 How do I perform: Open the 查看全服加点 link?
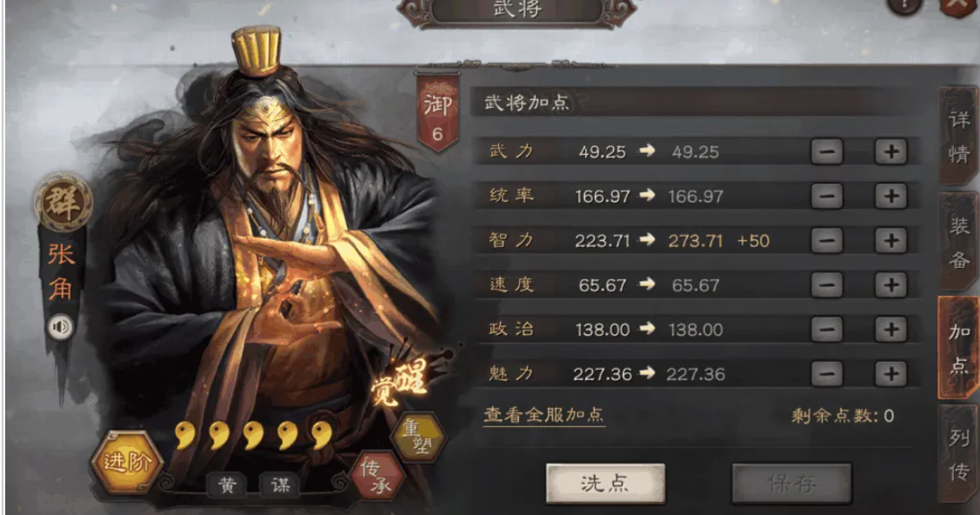[543, 415]
